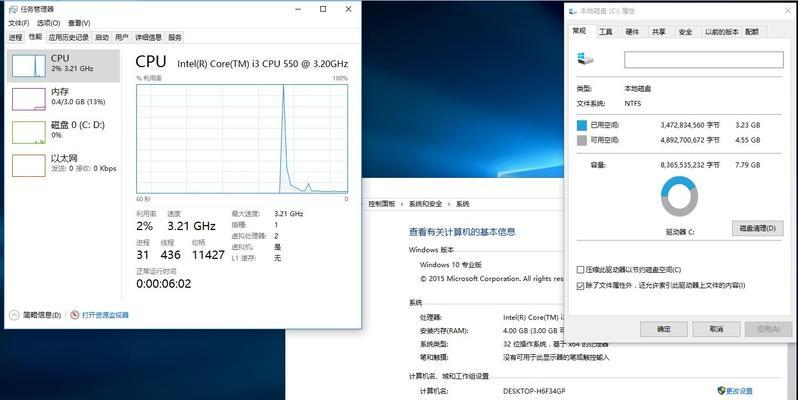Switch to the 工具 tab in disk properties
Image resolution: width=798 pixels, height=400 pixels.
point(606,32)
